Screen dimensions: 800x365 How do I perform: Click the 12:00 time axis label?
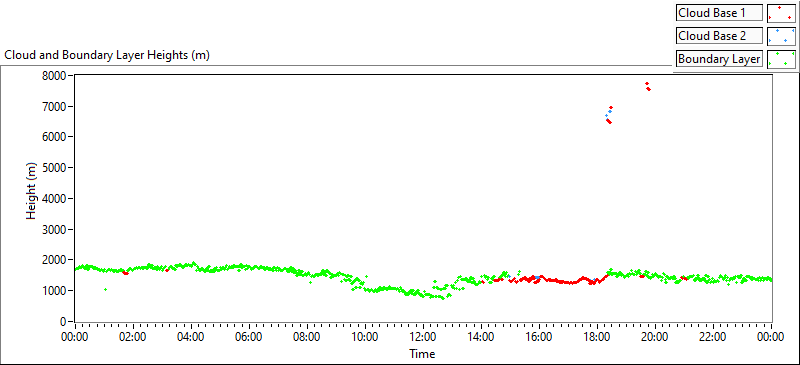(x=423, y=337)
